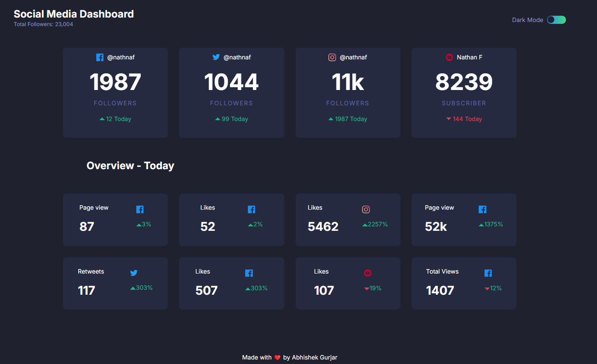Click the up arrow next to 2%

(x=251, y=225)
